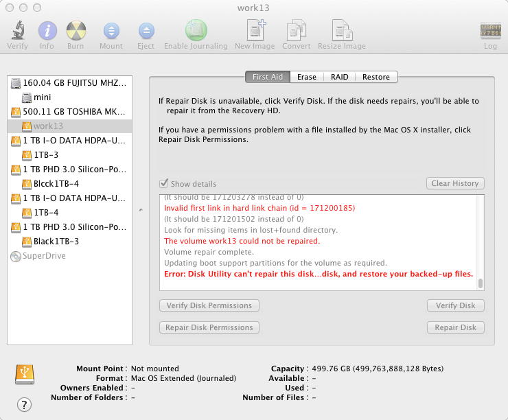This screenshot has height=420, width=508.
Task: Click the Verify Disk button
Action: (x=456, y=305)
